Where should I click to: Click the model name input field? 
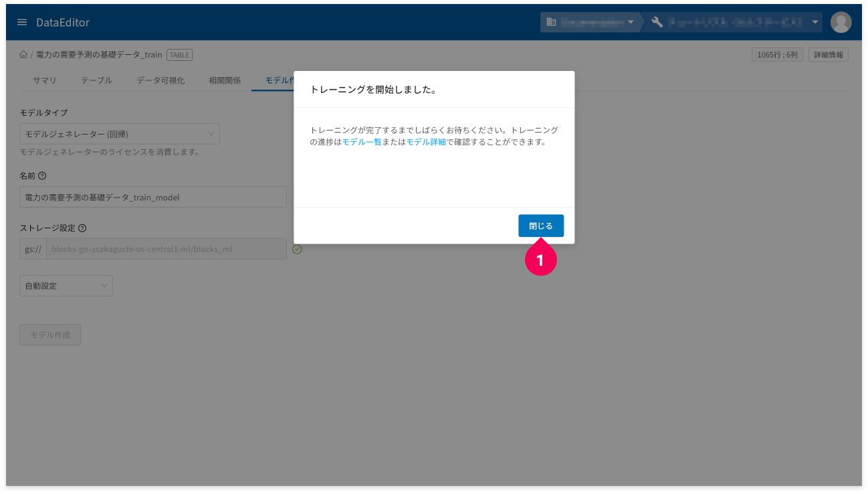click(x=153, y=197)
